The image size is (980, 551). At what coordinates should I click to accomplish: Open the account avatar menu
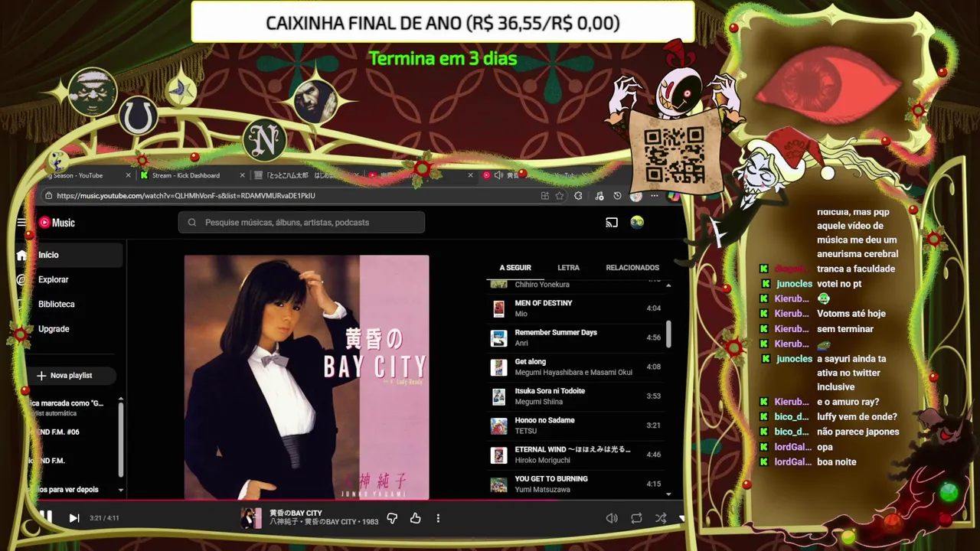point(637,223)
